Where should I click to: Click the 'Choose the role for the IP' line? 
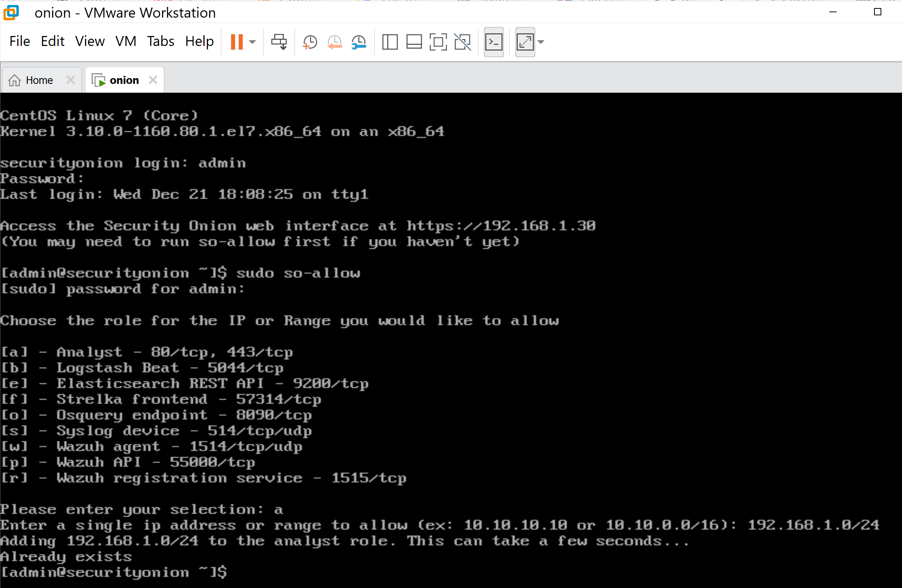click(280, 321)
